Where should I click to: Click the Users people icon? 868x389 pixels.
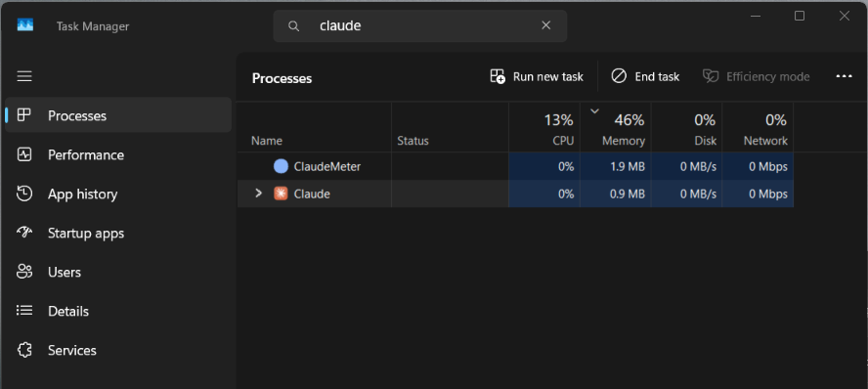24,272
